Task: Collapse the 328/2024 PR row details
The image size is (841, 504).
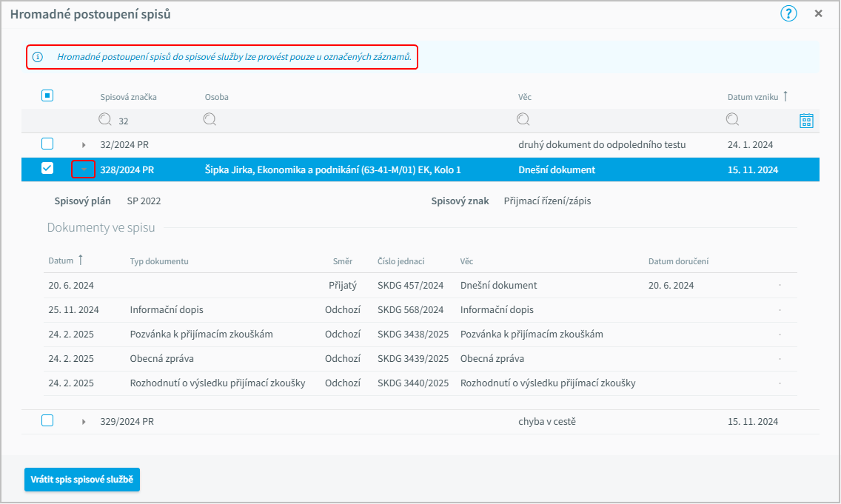Action: (x=84, y=169)
